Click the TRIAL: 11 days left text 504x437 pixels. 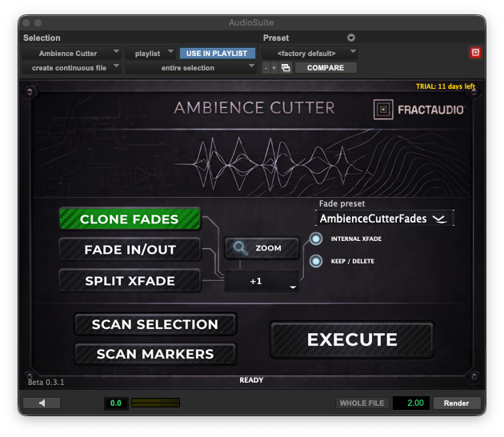(445, 86)
